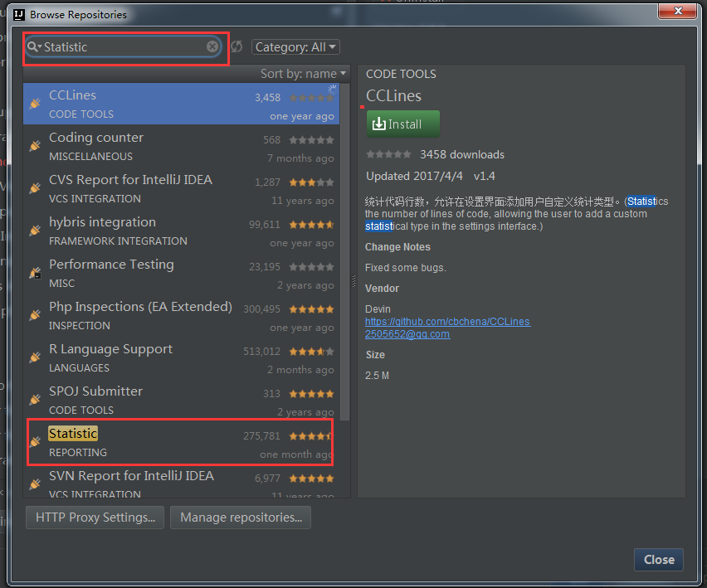Click the SPOJ Submitter plugin icon
The height and width of the screenshot is (588, 707).
[x=35, y=400]
